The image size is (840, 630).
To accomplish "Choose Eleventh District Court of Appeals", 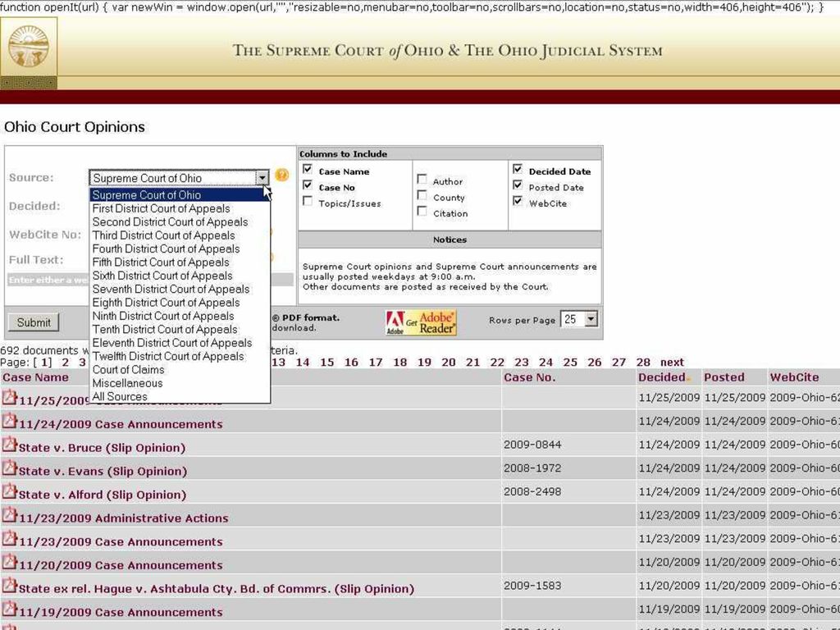I will point(180,343).
